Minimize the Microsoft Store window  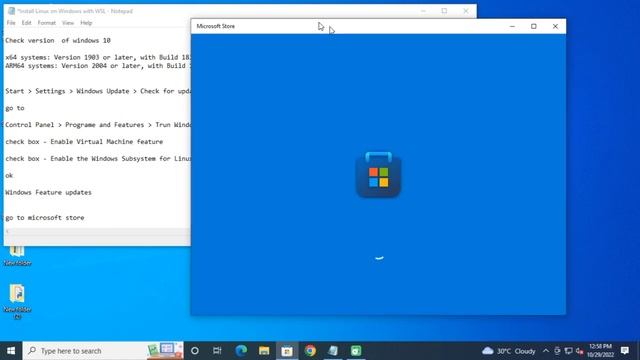(x=512, y=26)
